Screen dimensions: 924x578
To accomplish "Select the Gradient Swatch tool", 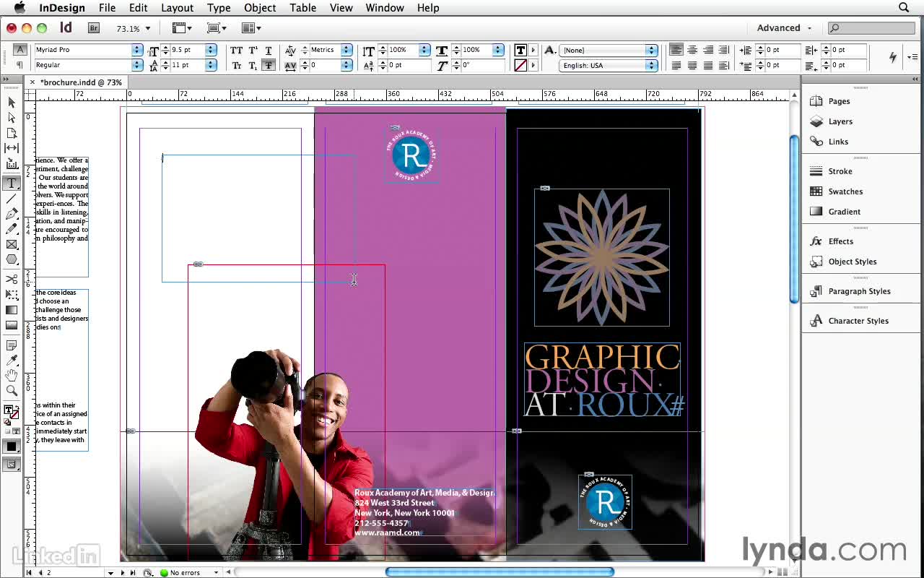I will (x=12, y=310).
